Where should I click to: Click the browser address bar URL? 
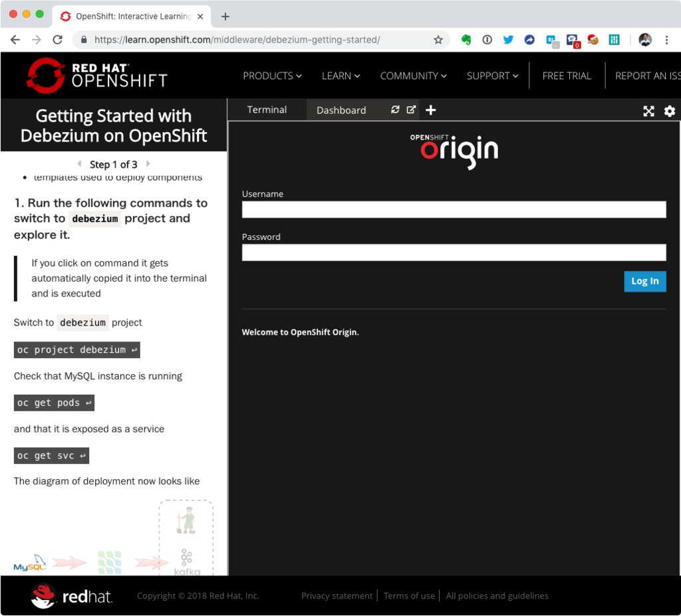[237, 40]
